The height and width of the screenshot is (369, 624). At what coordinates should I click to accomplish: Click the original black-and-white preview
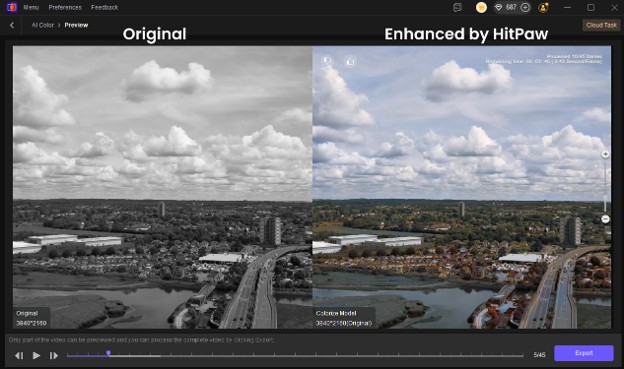[162, 187]
